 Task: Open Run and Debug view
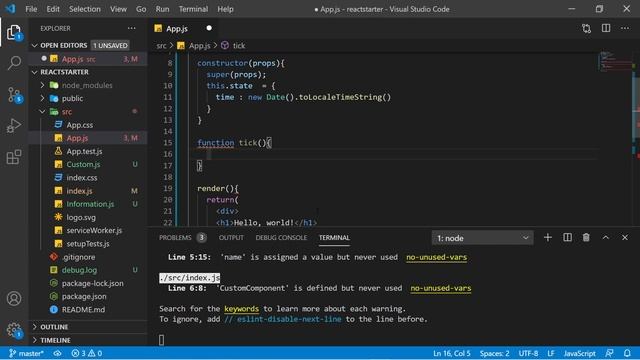point(14,126)
